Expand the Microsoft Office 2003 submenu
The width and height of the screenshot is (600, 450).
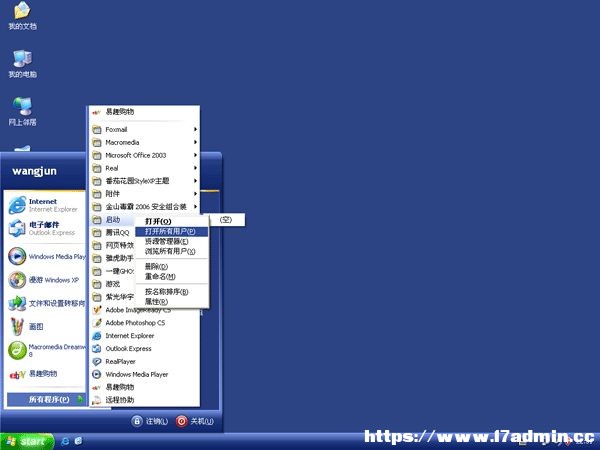pos(145,155)
